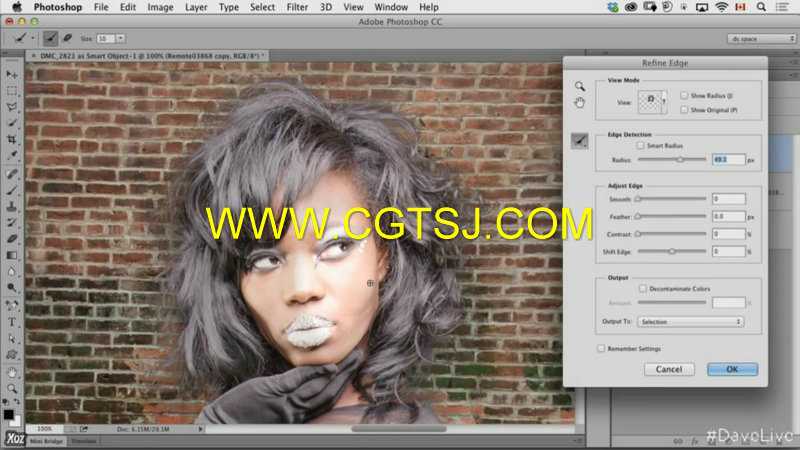Image resolution: width=800 pixels, height=450 pixels.
Task: Select the Pen tool
Action: (12, 306)
